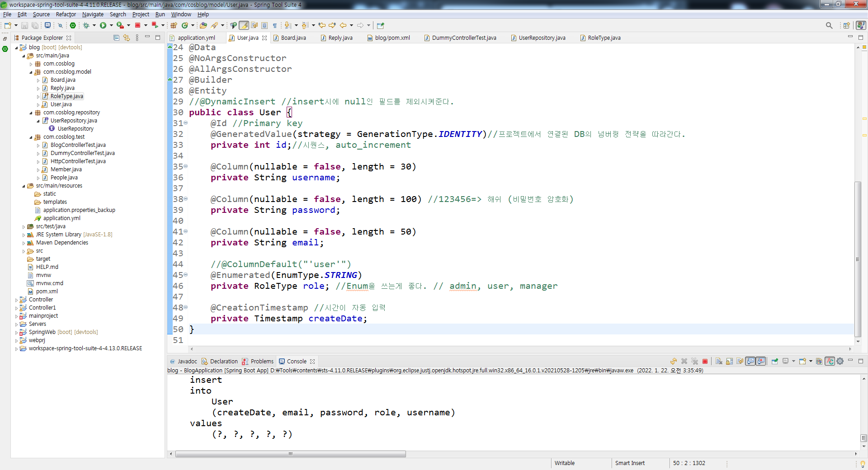Click Relaunch icon in Console toolbar

pyautogui.click(x=674, y=361)
